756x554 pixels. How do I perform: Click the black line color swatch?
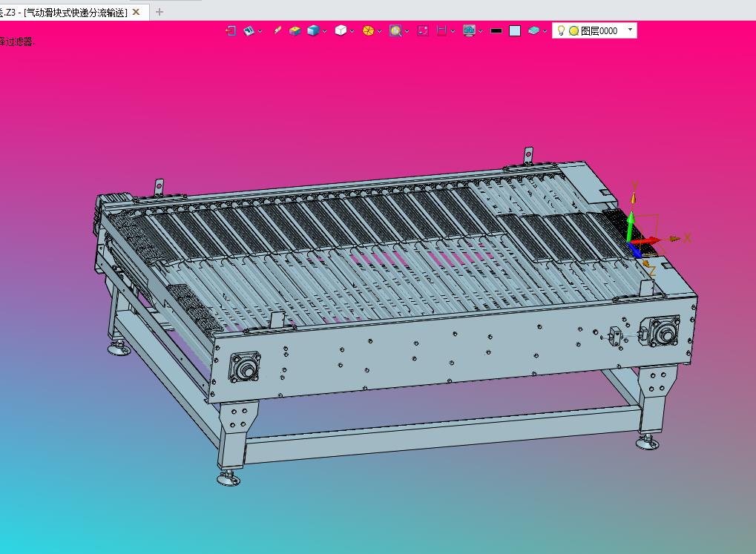click(x=496, y=31)
